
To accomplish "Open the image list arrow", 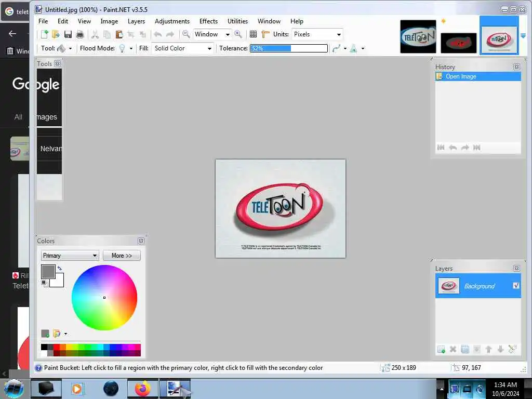I will pyautogui.click(x=523, y=36).
